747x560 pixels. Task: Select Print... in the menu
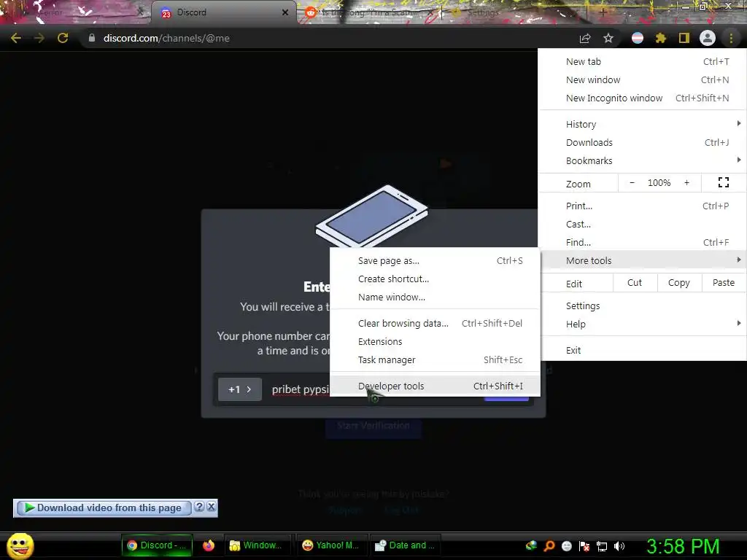pyautogui.click(x=643, y=206)
